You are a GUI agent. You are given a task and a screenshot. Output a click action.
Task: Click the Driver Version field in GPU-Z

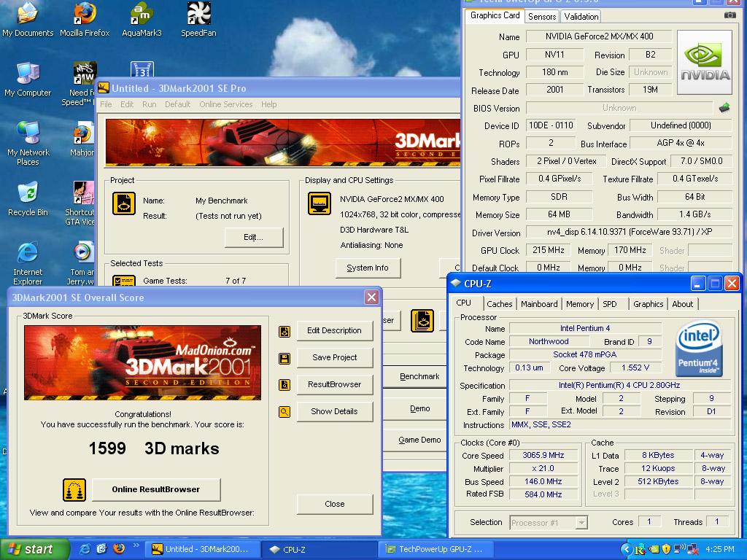click(x=629, y=233)
